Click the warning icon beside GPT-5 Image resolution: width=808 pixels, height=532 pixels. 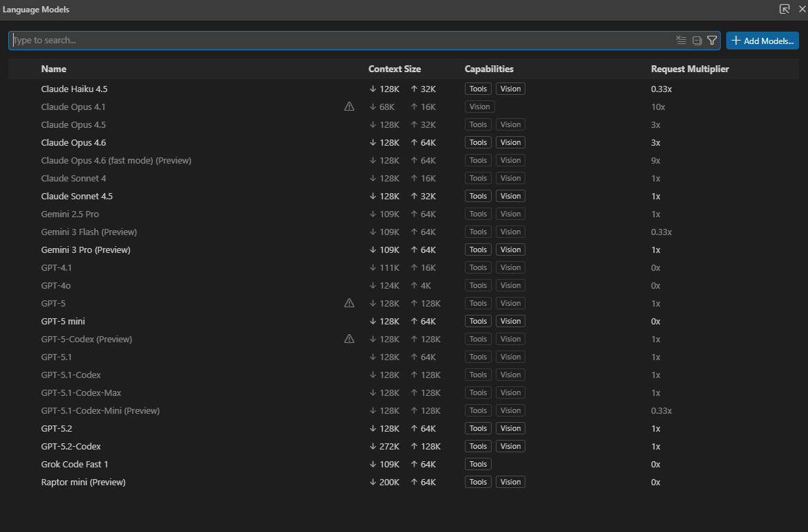[x=349, y=303]
